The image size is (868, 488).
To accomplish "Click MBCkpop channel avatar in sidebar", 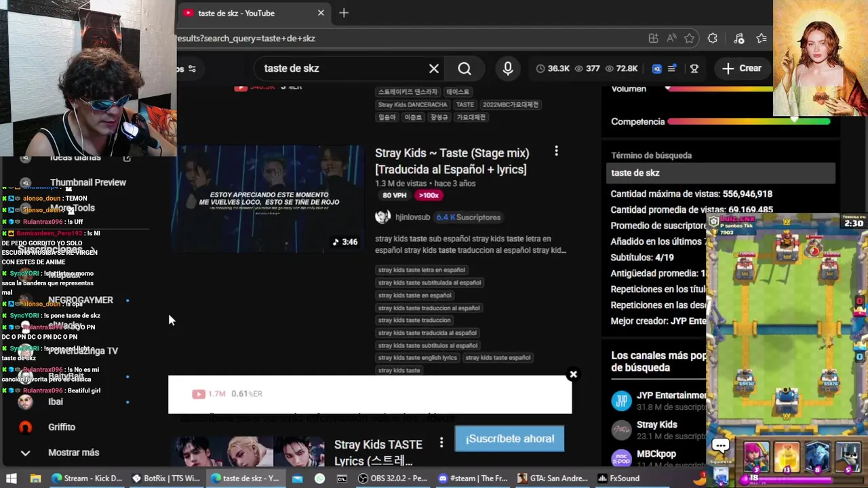I will (621, 458).
